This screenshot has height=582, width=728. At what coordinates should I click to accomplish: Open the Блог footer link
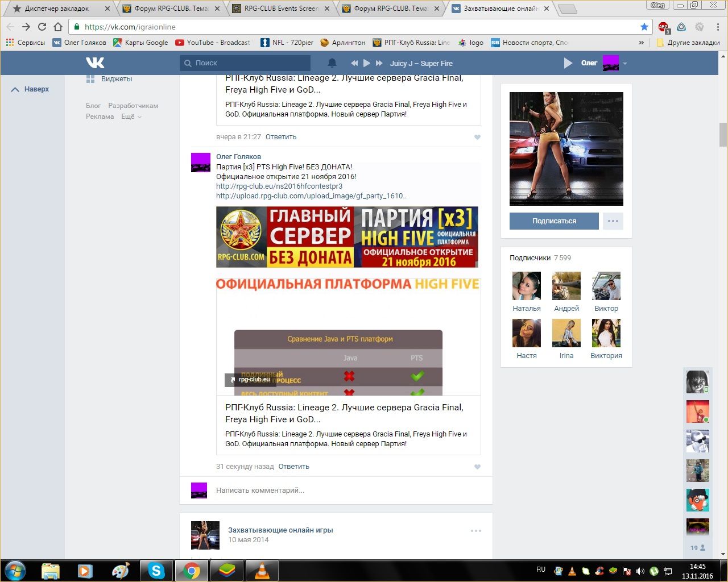[x=93, y=106]
